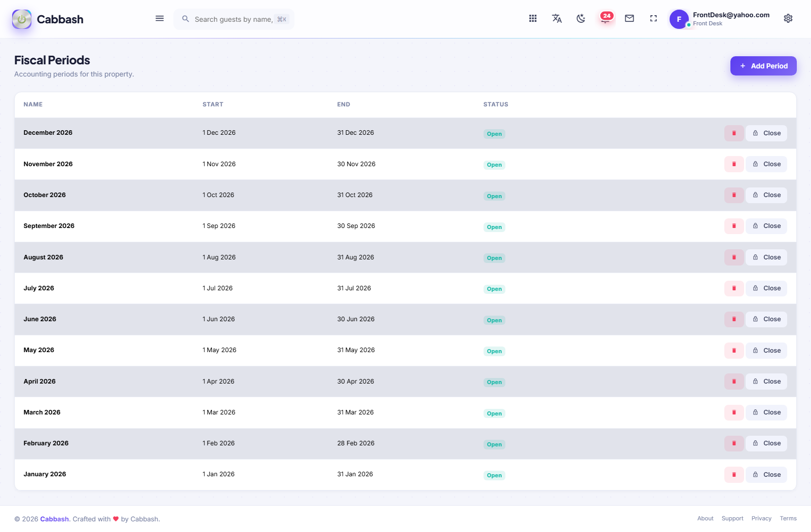
Task: Click the Add Period button
Action: (763, 66)
